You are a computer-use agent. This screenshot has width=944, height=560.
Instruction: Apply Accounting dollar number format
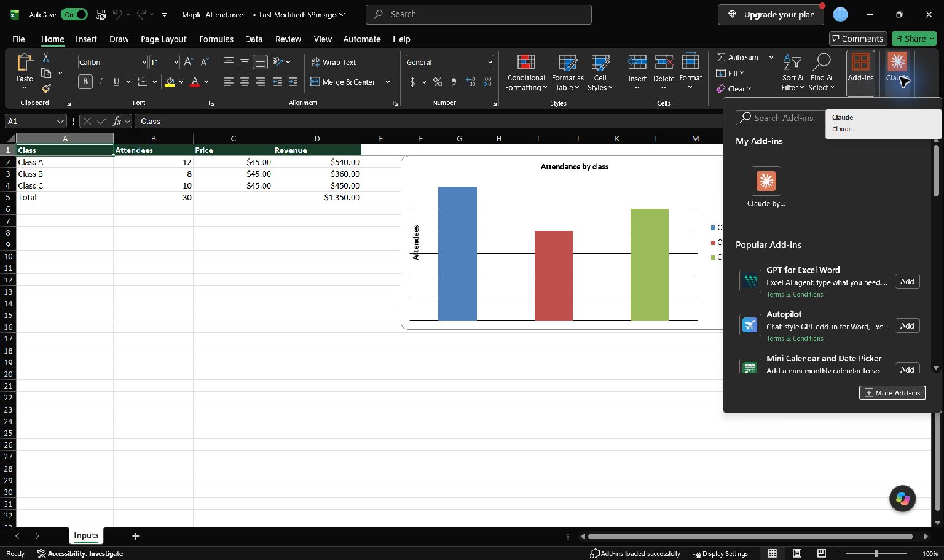[412, 82]
